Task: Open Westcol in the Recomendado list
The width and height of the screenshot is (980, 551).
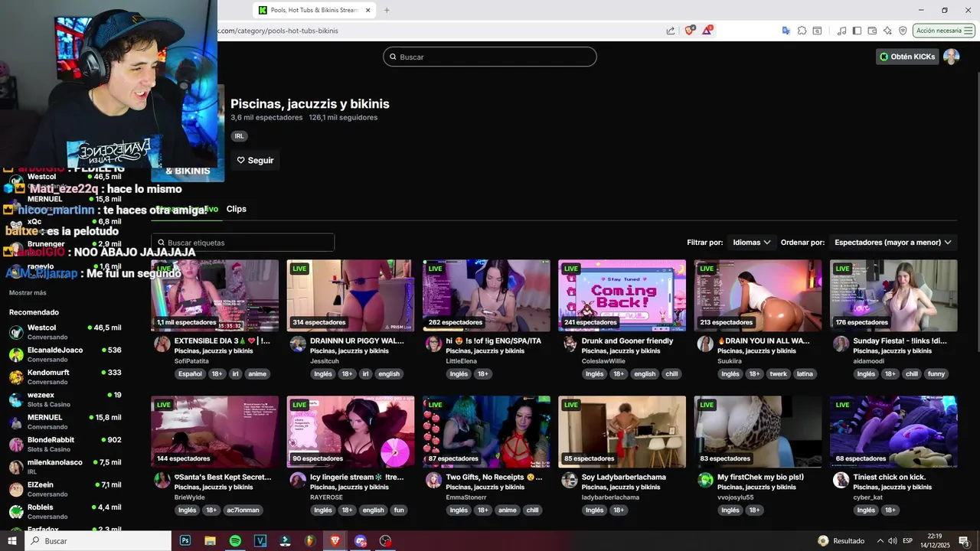Action: [x=65, y=332]
